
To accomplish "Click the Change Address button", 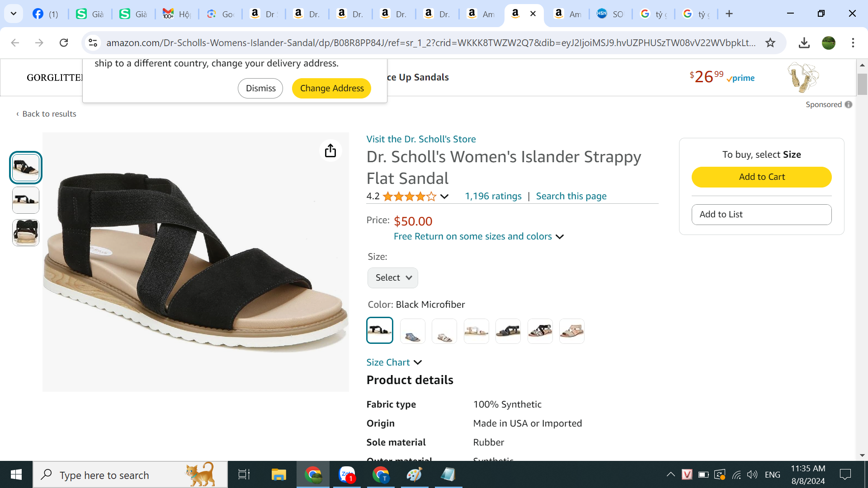I will tap(331, 88).
